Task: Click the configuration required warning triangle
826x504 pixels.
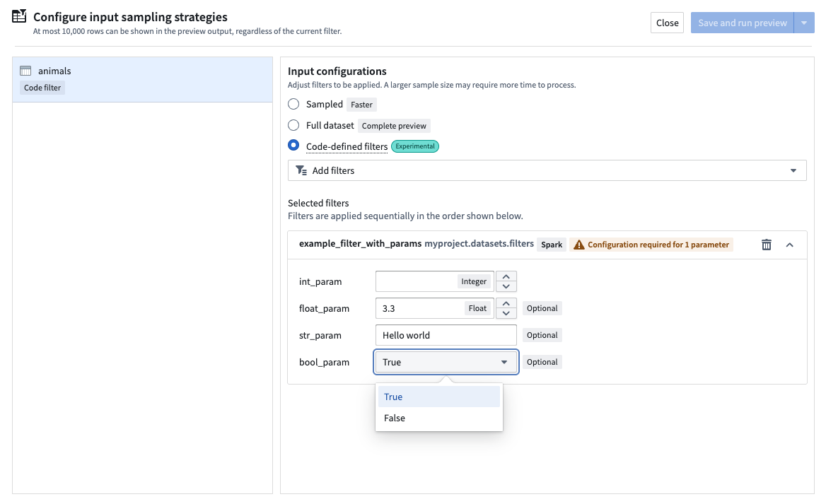Action: pos(578,244)
